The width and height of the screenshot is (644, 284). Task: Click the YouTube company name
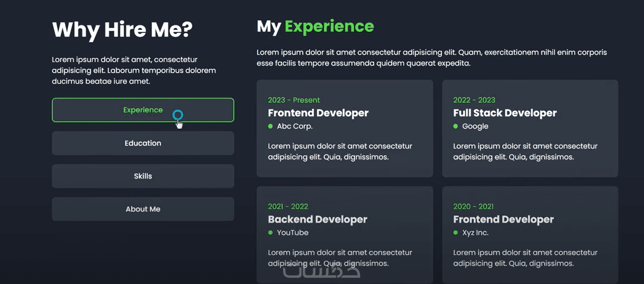[x=293, y=233]
